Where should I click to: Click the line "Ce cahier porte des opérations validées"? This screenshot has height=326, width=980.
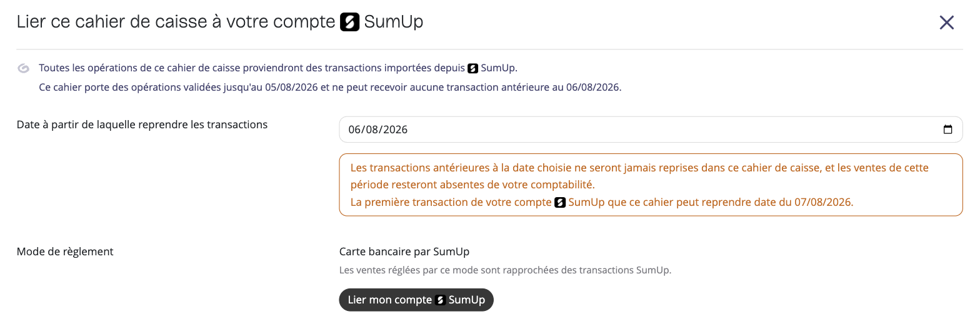330,87
